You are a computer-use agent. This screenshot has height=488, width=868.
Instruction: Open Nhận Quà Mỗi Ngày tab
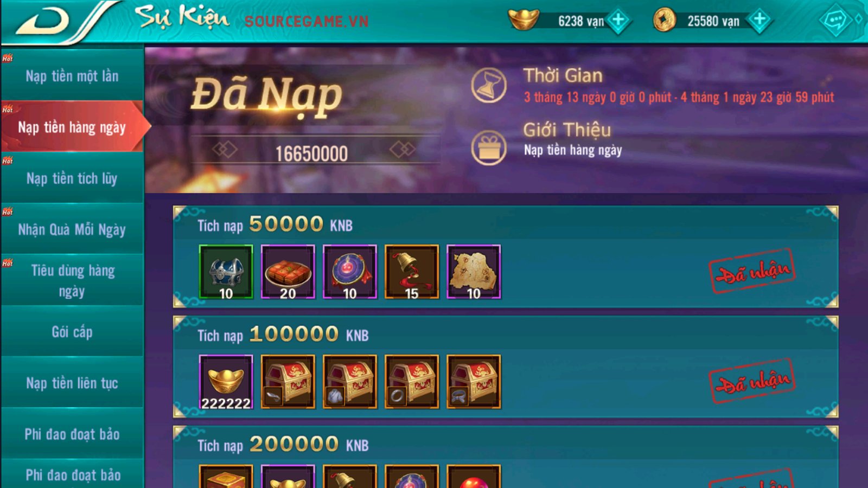pyautogui.click(x=72, y=229)
